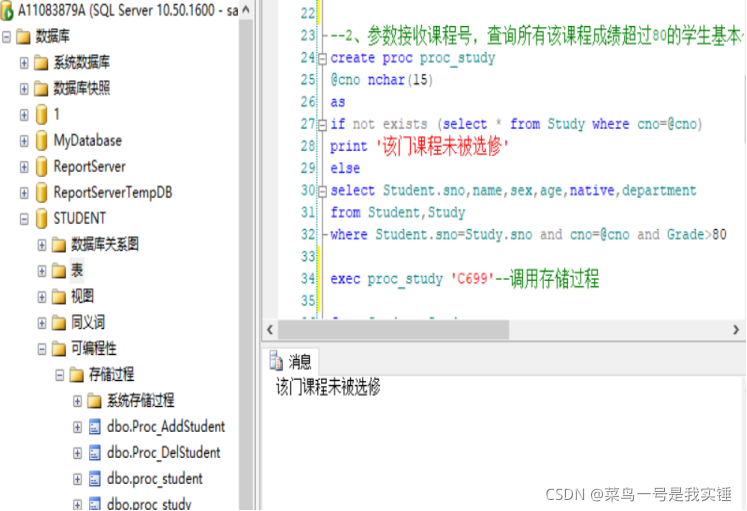The height and width of the screenshot is (511, 747).
Task: Collapse code block at select Student.sno line
Action: tap(323, 191)
